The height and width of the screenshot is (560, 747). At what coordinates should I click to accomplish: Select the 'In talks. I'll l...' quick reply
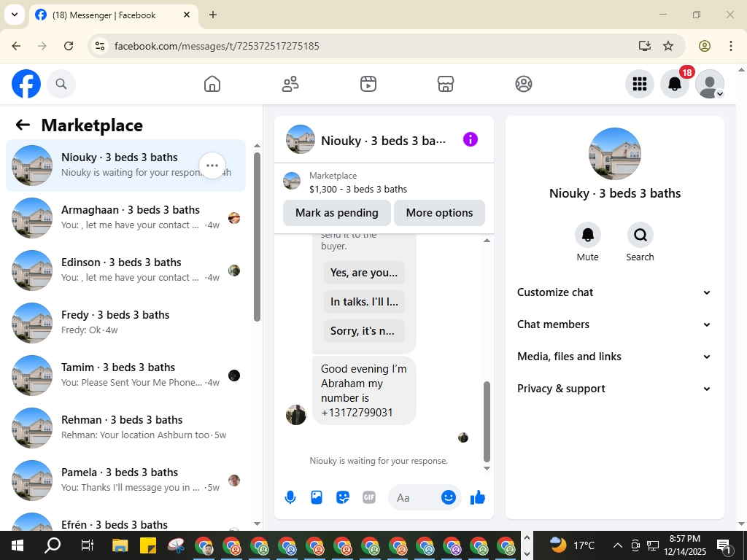(x=364, y=302)
